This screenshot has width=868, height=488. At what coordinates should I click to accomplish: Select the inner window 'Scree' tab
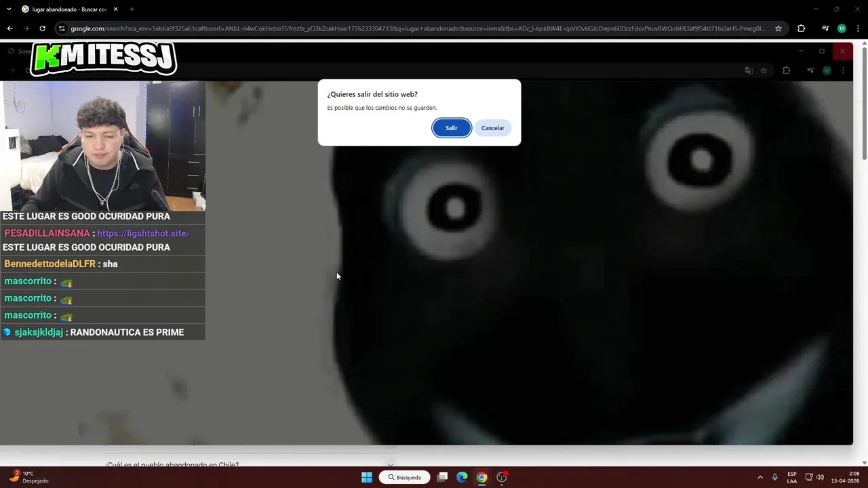[20, 52]
